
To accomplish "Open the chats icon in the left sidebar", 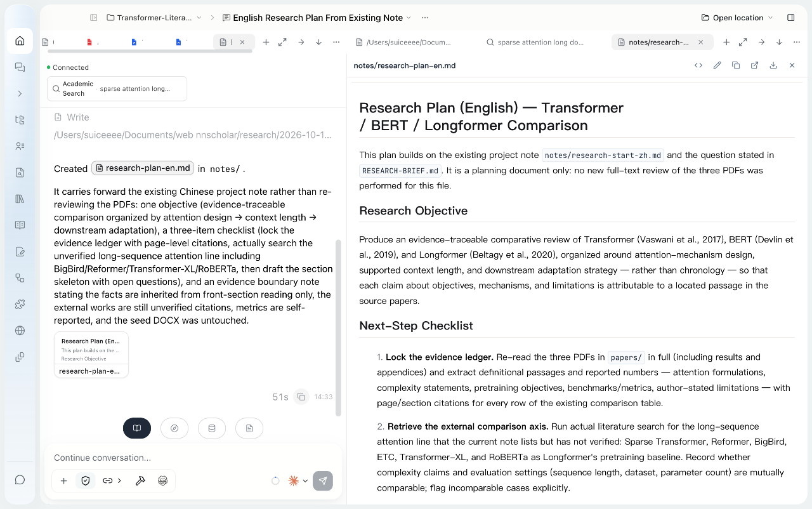I will [20, 67].
